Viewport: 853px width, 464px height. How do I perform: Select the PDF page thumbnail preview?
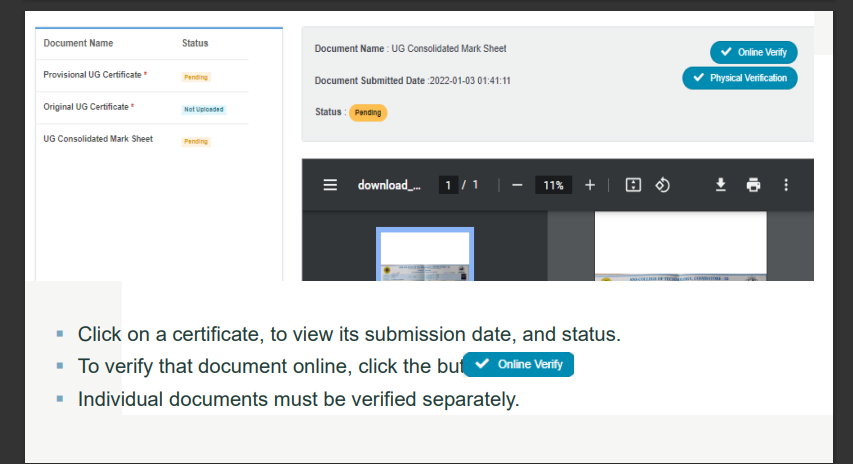[x=425, y=255]
